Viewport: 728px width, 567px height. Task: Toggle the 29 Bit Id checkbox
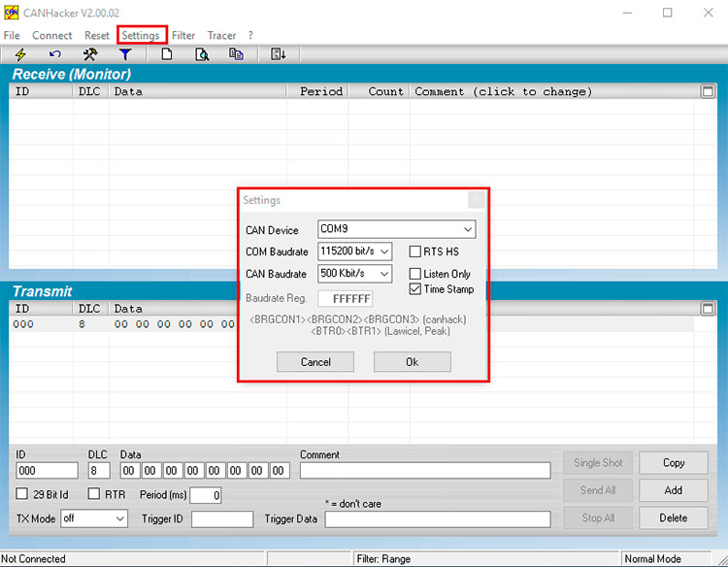coord(21,493)
